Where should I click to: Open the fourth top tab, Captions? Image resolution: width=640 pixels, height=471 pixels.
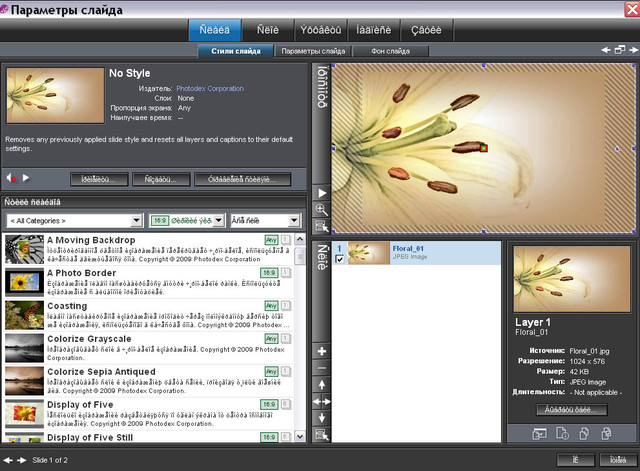tap(373, 30)
